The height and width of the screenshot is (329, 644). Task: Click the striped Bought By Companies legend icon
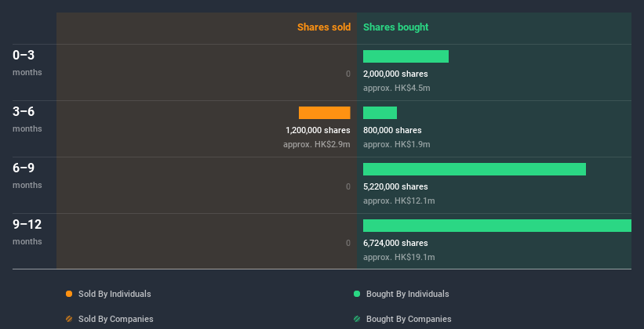pyautogui.click(x=357, y=319)
